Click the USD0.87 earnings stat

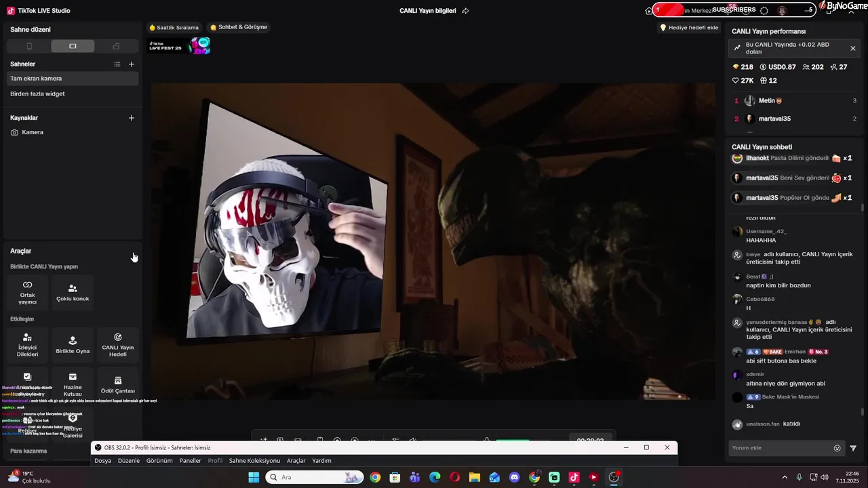tap(777, 67)
